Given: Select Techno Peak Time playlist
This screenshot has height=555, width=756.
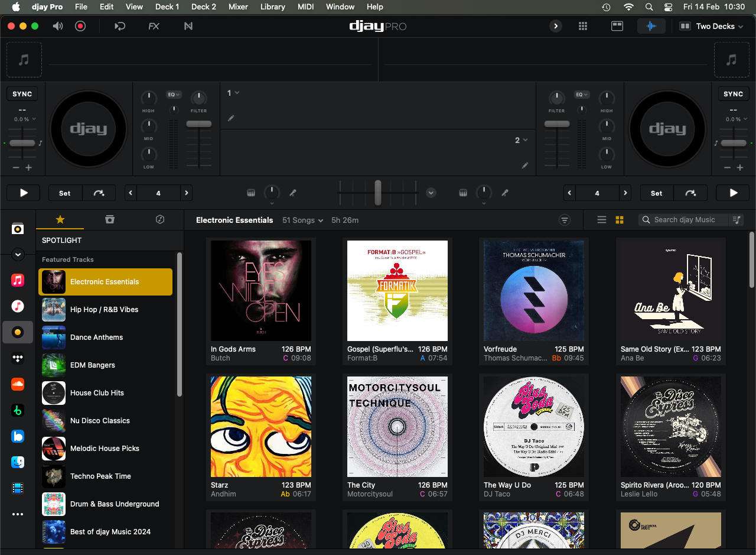Looking at the screenshot, I should pos(105,476).
